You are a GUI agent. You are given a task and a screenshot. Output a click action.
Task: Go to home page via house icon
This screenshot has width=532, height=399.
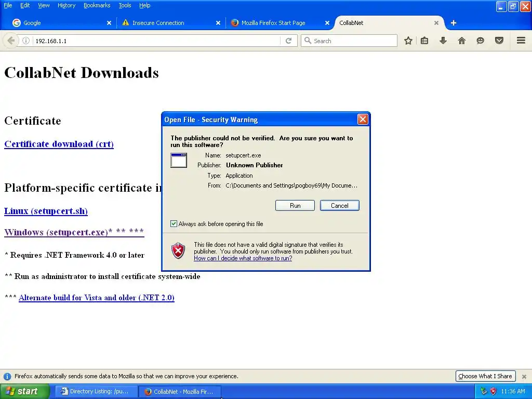(462, 41)
